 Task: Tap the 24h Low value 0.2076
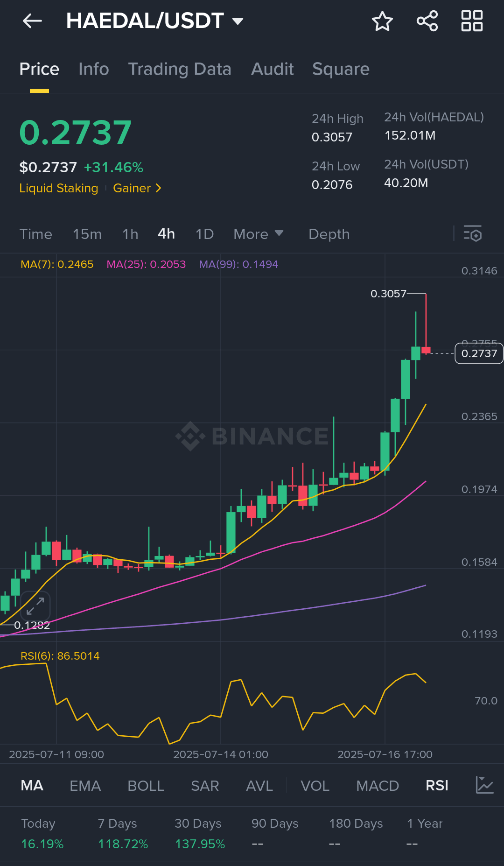(x=332, y=185)
